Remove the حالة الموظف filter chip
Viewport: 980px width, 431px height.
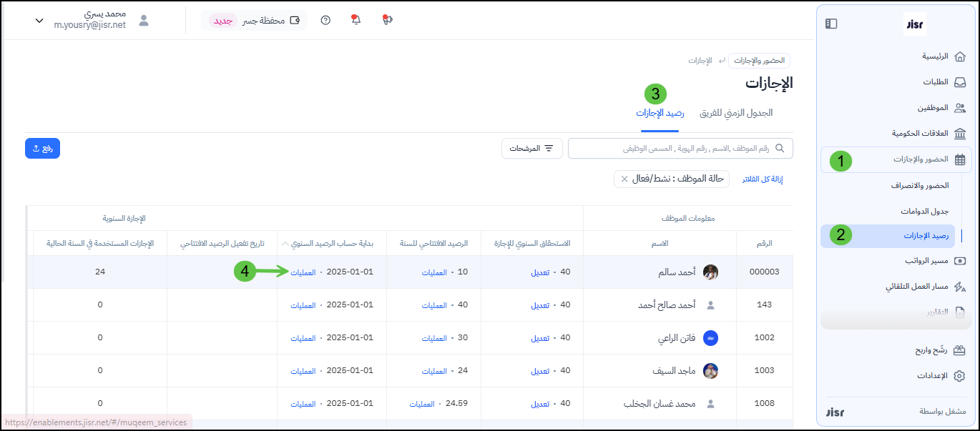tap(624, 179)
